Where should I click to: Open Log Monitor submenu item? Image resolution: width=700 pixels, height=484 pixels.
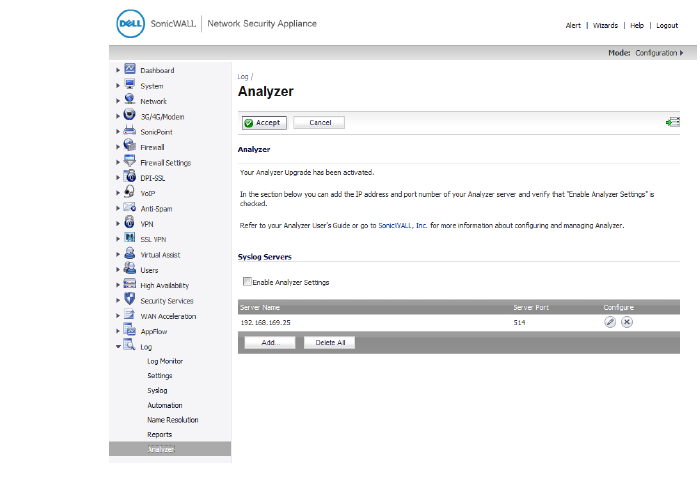pos(165,361)
